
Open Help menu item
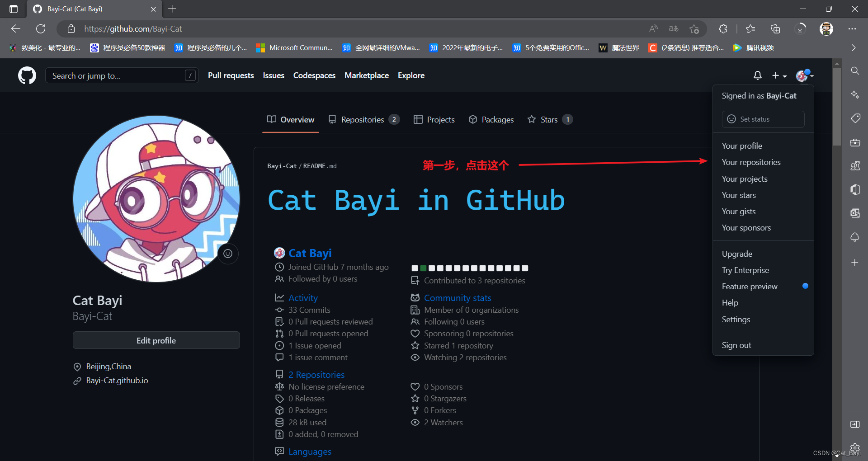tap(763, 303)
